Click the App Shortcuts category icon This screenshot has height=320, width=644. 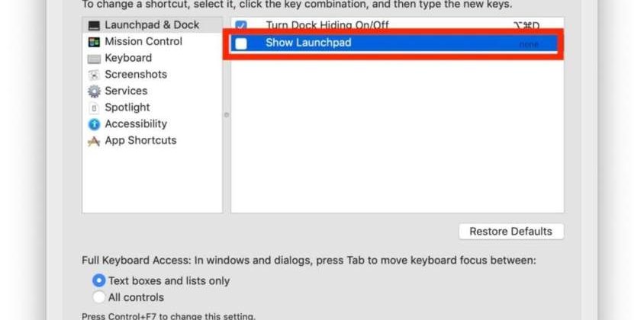pos(94,141)
